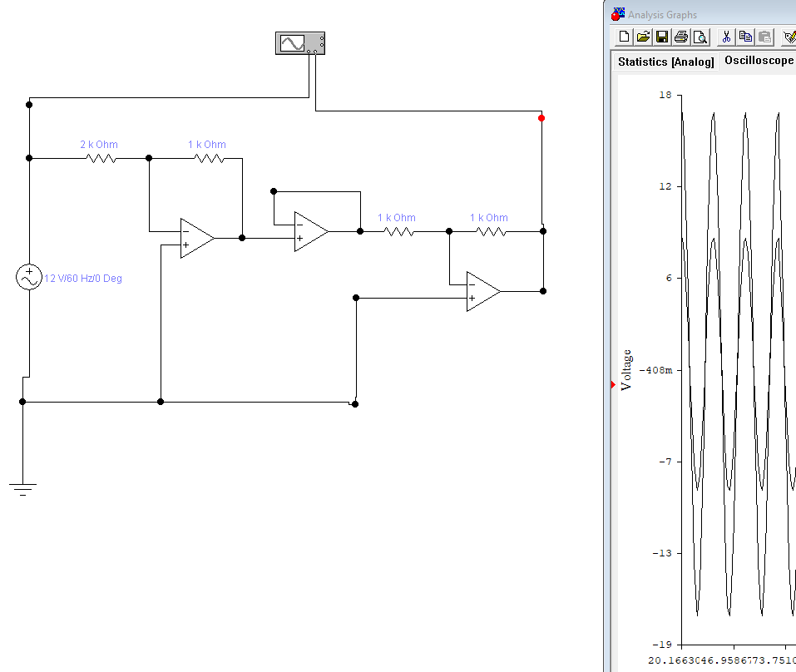Click the Cut scissors icon
Screen dimensions: 796x672
click(726, 37)
